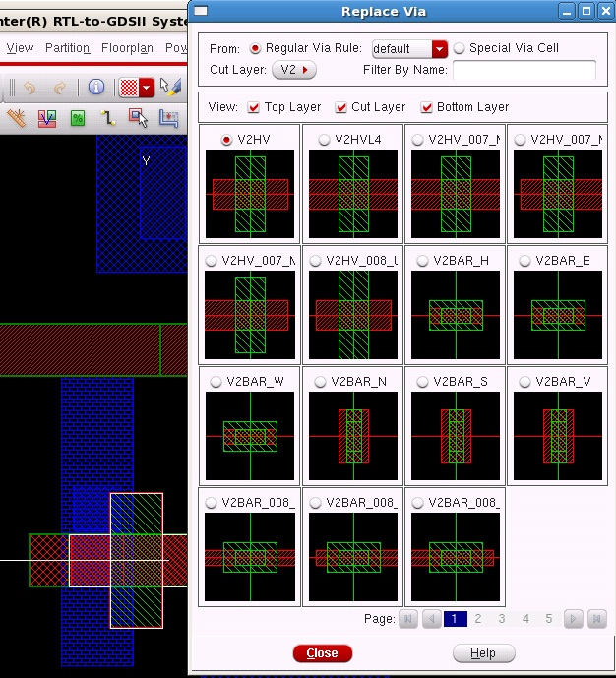The width and height of the screenshot is (616, 678).
Task: Click the green percent icon
Action: tap(78, 118)
